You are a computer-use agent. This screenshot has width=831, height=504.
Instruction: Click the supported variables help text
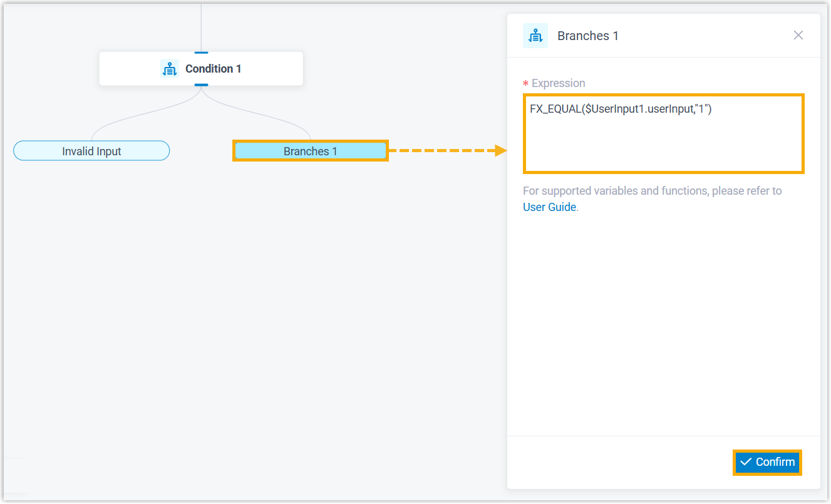point(652,191)
